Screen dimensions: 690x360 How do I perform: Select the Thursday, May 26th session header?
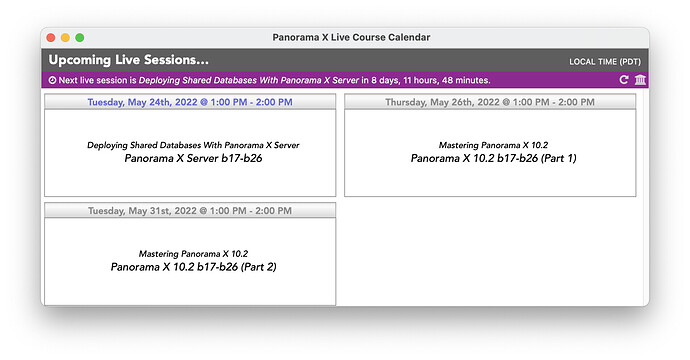click(490, 102)
